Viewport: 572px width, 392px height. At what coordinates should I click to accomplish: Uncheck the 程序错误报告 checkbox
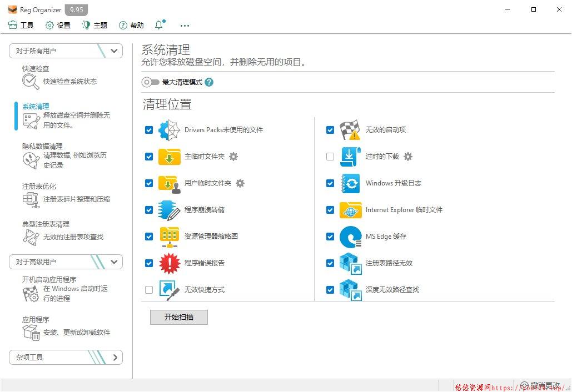coord(149,263)
